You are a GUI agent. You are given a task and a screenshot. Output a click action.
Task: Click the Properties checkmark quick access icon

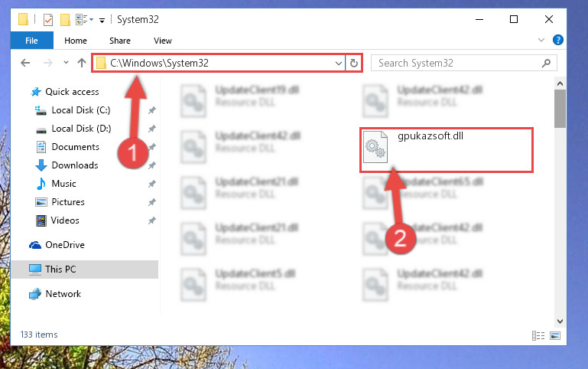[x=48, y=19]
